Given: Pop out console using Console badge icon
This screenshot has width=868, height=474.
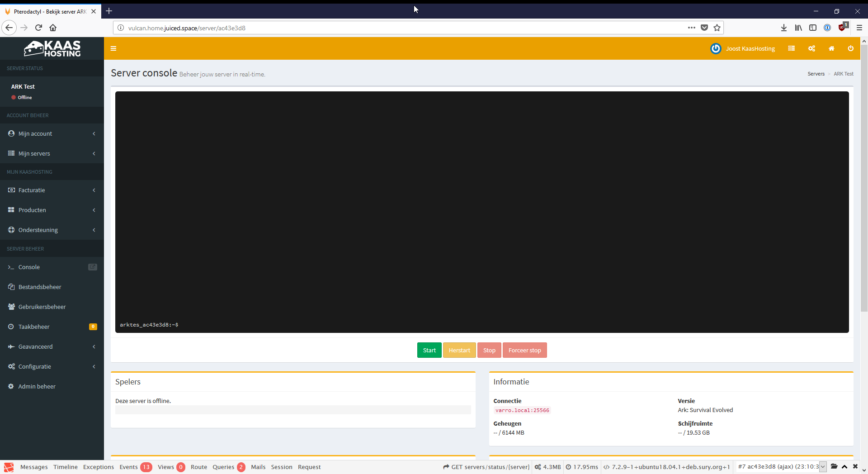Looking at the screenshot, I should pyautogui.click(x=93, y=267).
